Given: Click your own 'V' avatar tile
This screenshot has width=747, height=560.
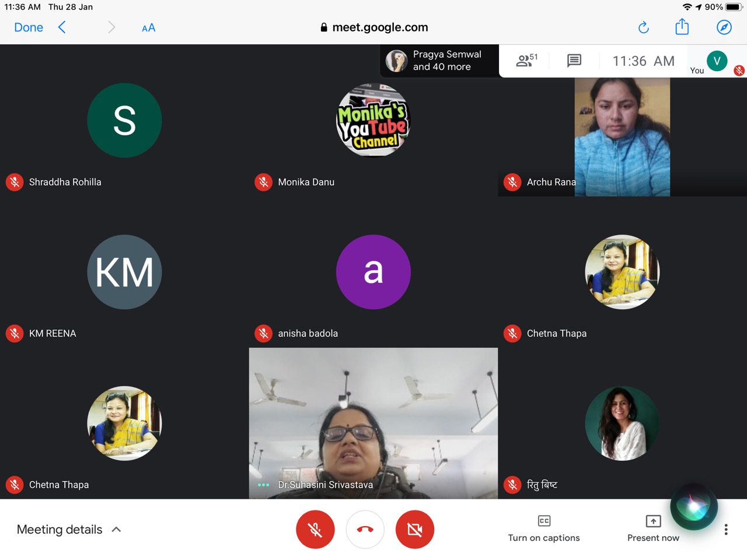Looking at the screenshot, I should click(717, 61).
